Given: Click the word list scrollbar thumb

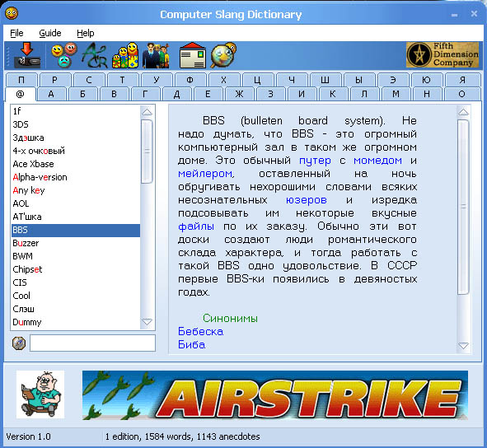Looking at the screenshot, I should 147,152.
